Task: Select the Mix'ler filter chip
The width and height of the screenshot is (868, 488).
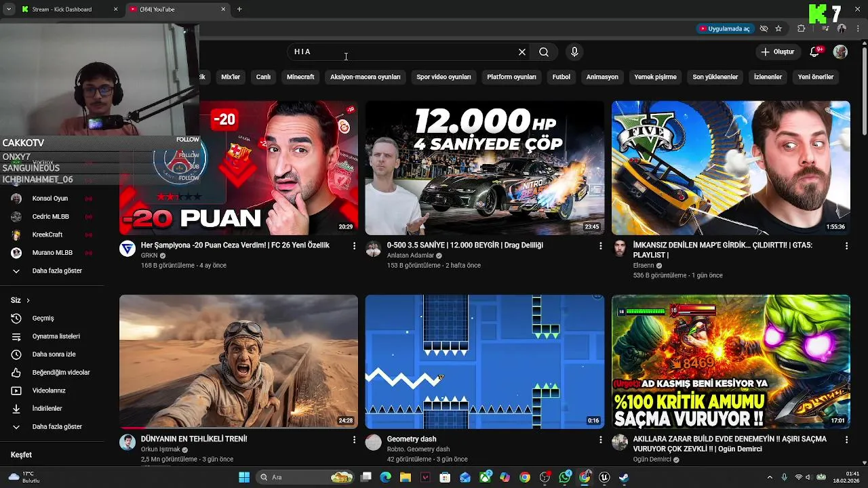Action: tap(231, 77)
